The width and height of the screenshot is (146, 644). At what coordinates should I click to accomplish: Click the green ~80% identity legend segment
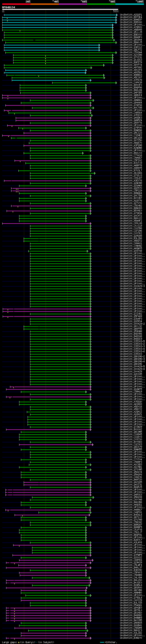pyautogui.click(x=101, y=4)
